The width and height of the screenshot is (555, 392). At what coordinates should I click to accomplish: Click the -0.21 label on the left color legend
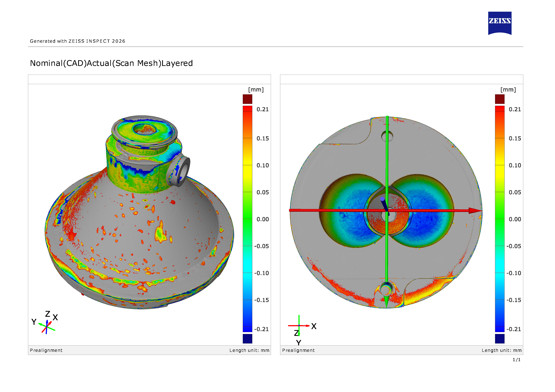pyautogui.click(x=261, y=329)
